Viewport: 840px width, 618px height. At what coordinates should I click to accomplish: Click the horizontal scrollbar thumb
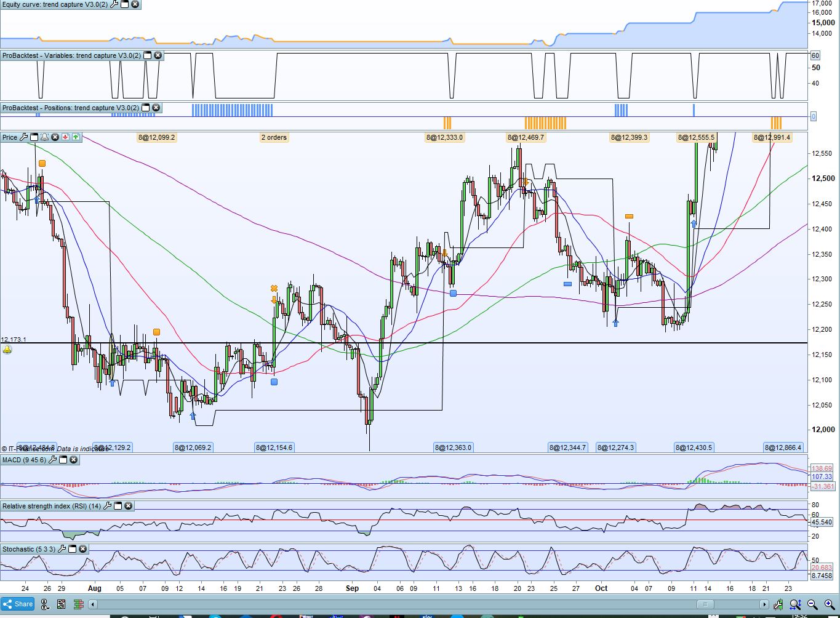point(705,604)
